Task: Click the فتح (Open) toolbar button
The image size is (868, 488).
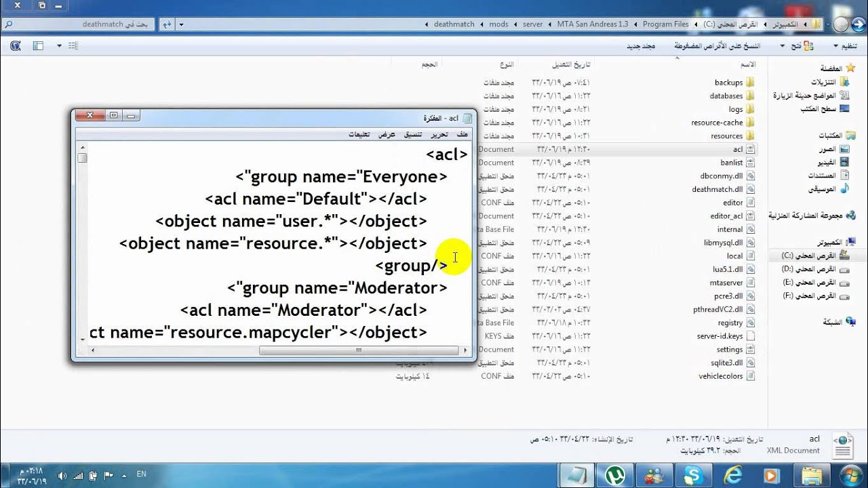Action: click(x=801, y=46)
